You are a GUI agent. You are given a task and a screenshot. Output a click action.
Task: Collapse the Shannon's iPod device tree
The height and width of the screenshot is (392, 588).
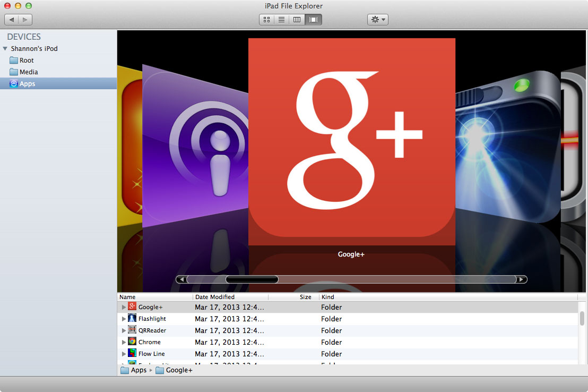point(5,48)
